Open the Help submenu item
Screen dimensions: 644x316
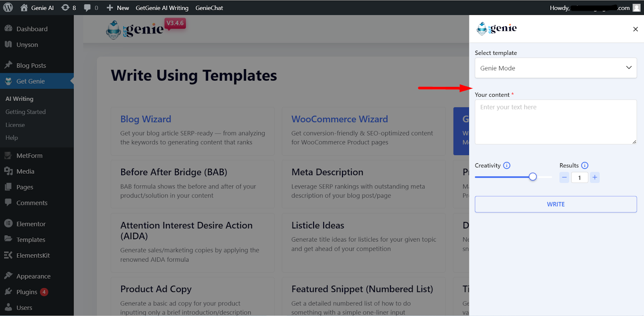(12, 137)
